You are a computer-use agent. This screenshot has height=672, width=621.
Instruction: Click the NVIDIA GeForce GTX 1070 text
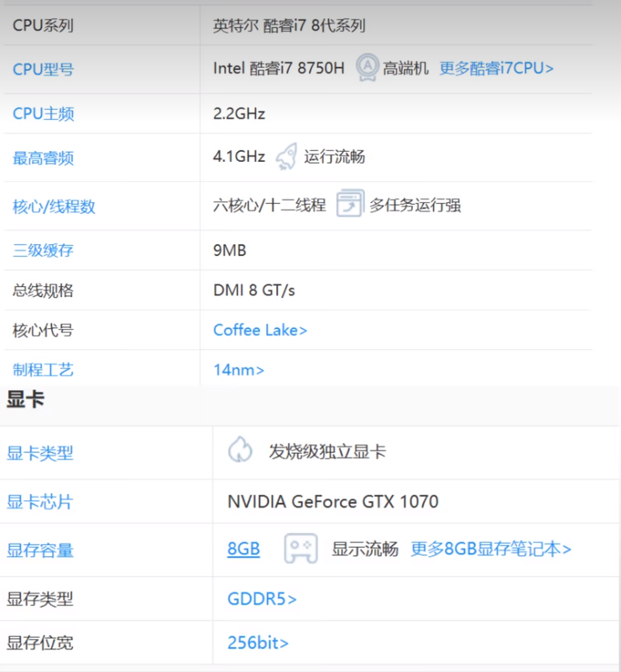coord(333,502)
